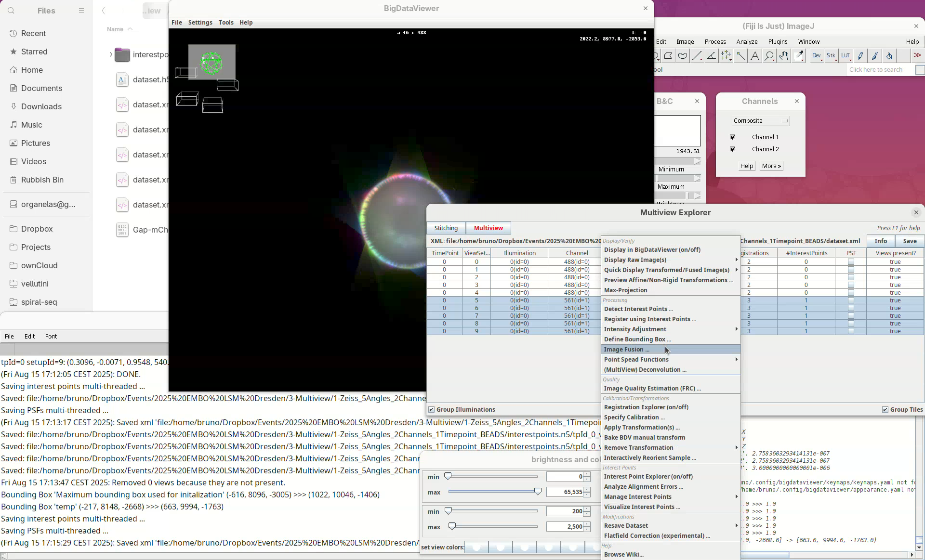
Task: Click the More button in Channels
Action: pyautogui.click(x=771, y=166)
